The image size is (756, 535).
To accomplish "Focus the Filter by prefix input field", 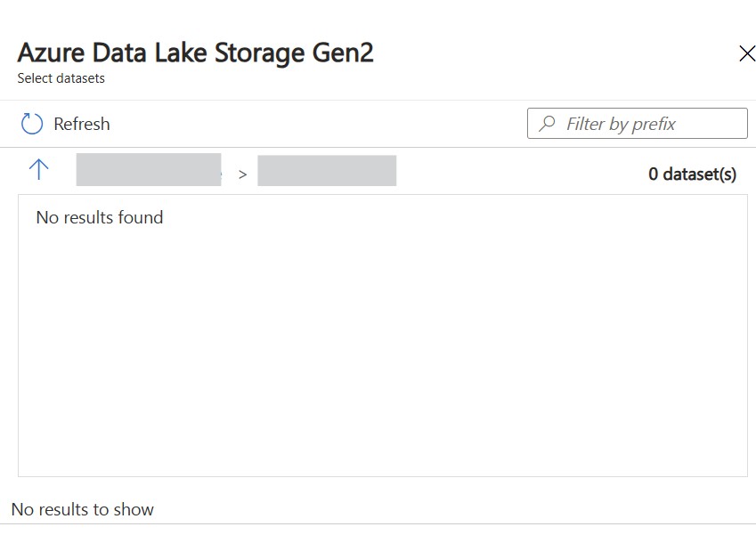I will point(638,124).
